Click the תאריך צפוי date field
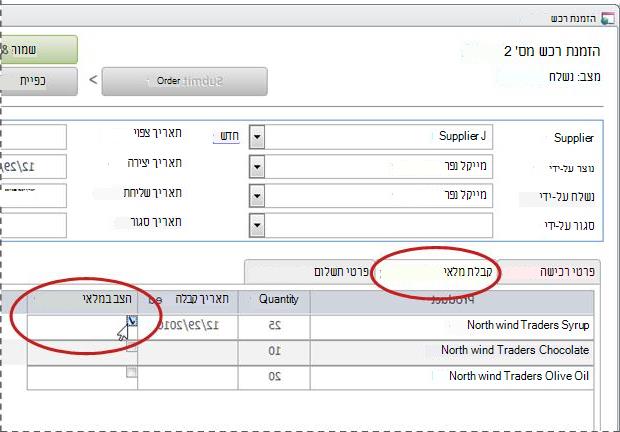Image resolution: width=620 pixels, height=432 pixels. [33, 137]
